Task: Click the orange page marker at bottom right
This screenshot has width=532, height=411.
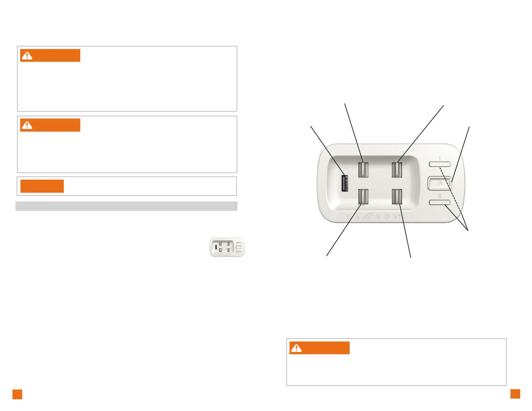Action: pyautogui.click(x=515, y=394)
